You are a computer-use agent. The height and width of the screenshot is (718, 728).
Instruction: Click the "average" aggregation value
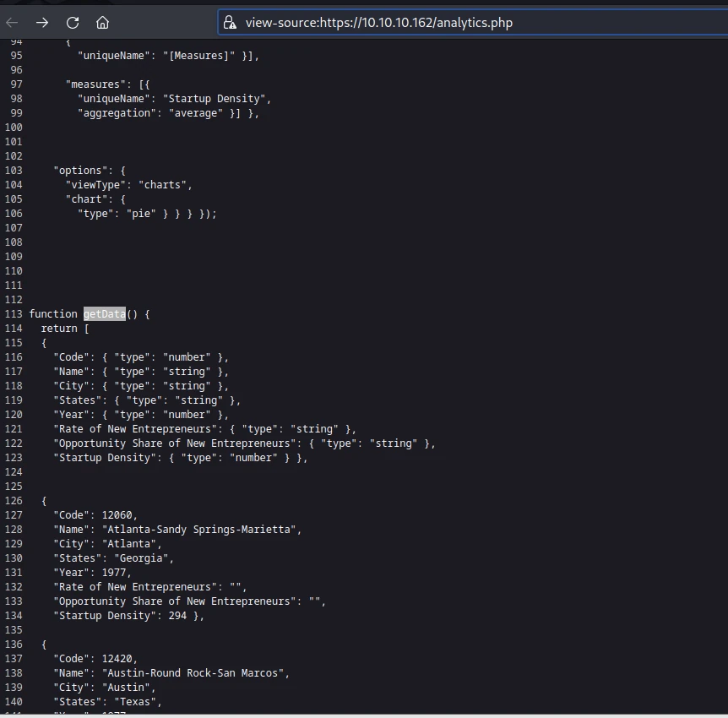(195, 113)
